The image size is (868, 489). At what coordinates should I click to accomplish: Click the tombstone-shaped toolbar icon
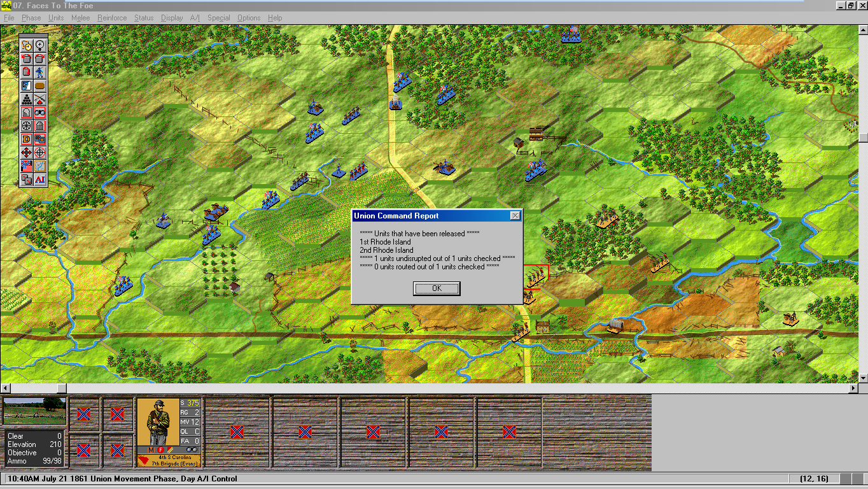27,112
